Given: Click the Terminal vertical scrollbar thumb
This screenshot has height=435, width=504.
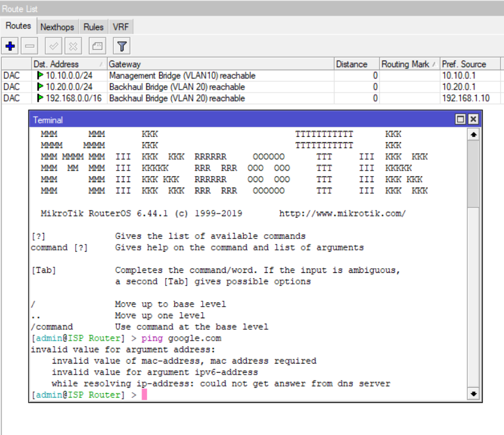Looking at the screenshot, I should (473, 174).
